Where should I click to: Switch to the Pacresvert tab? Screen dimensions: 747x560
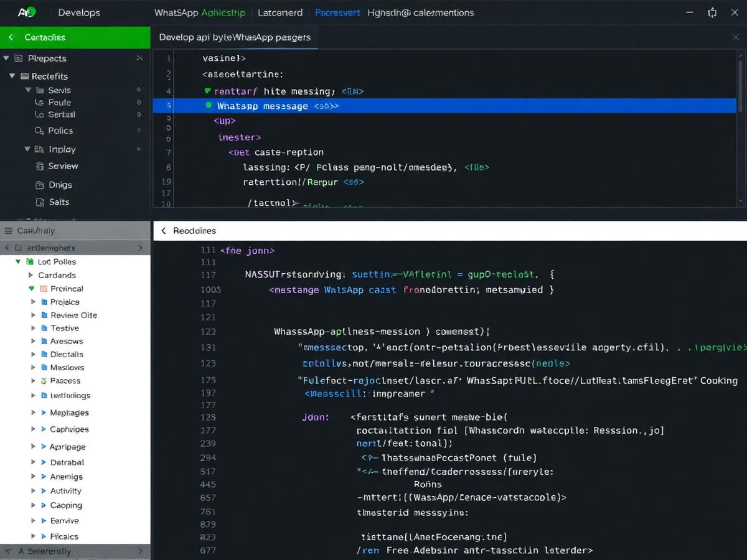(337, 12)
